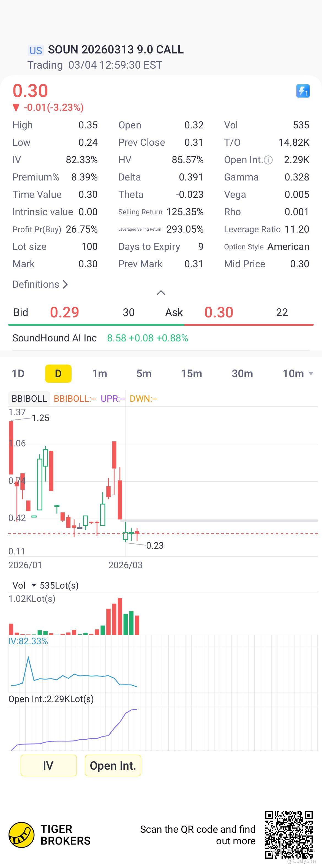Open the 10m timeframe dropdown
Viewport: 322px width, 868px height.
pyautogui.click(x=298, y=374)
